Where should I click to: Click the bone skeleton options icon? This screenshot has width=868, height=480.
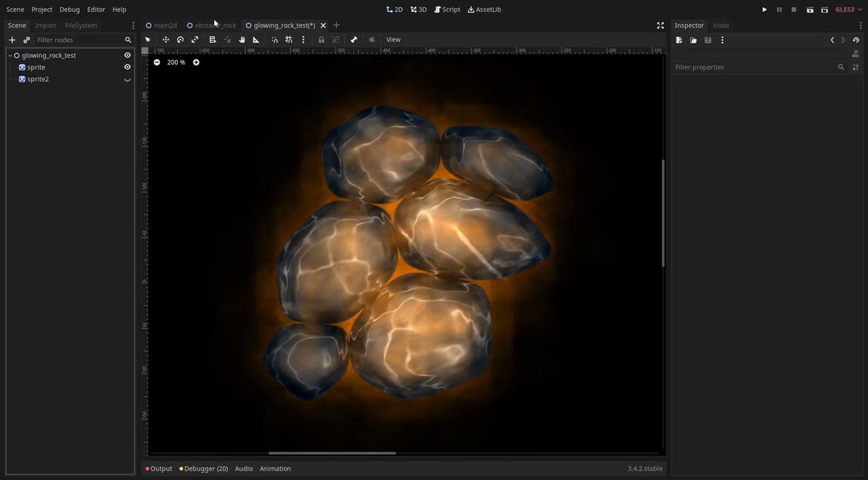click(x=354, y=40)
